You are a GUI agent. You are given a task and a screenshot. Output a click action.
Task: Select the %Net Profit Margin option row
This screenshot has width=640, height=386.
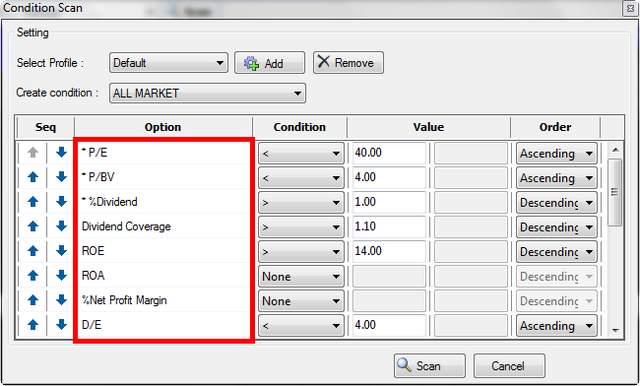pos(163,300)
